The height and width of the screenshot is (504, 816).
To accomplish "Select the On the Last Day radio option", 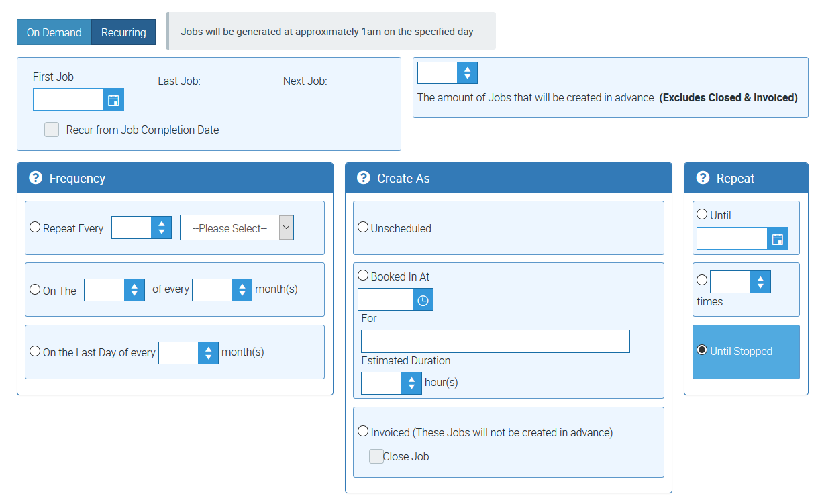I will pyautogui.click(x=35, y=352).
